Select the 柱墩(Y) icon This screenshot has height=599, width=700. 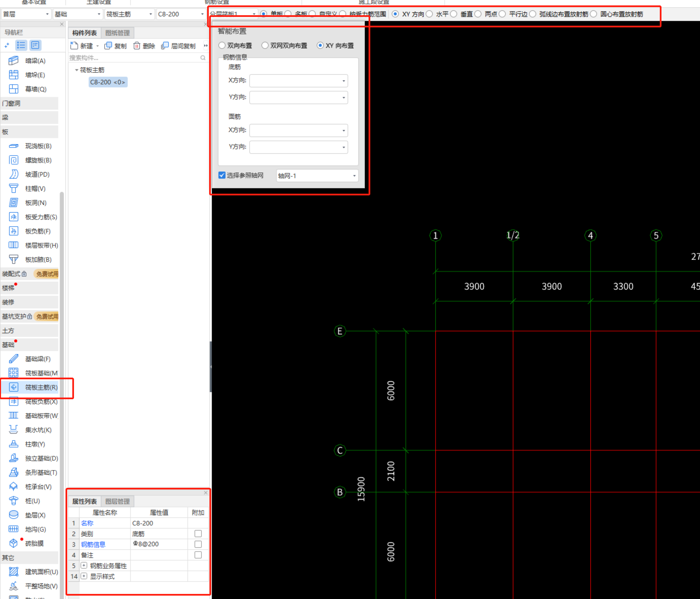(x=14, y=444)
